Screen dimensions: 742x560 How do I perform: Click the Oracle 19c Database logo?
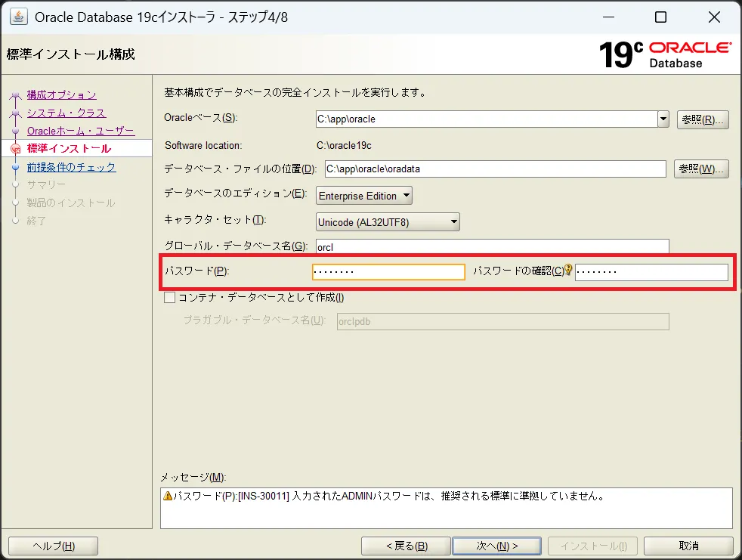tap(665, 54)
